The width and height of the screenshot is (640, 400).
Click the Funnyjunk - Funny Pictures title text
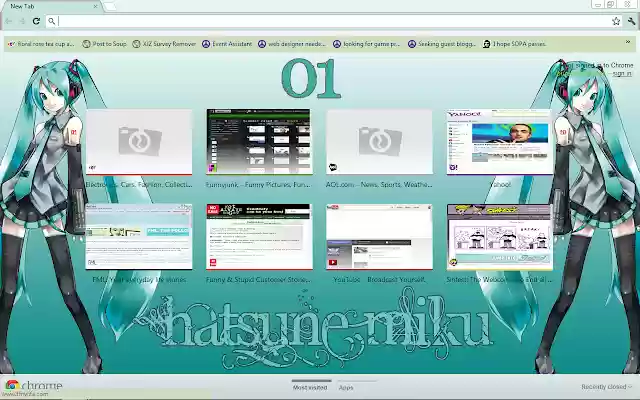(x=259, y=185)
